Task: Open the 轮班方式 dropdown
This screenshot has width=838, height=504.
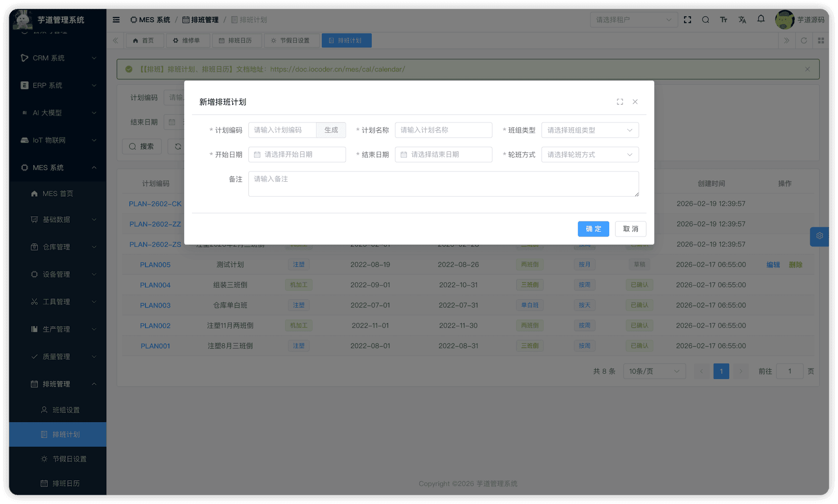Action: tap(590, 154)
